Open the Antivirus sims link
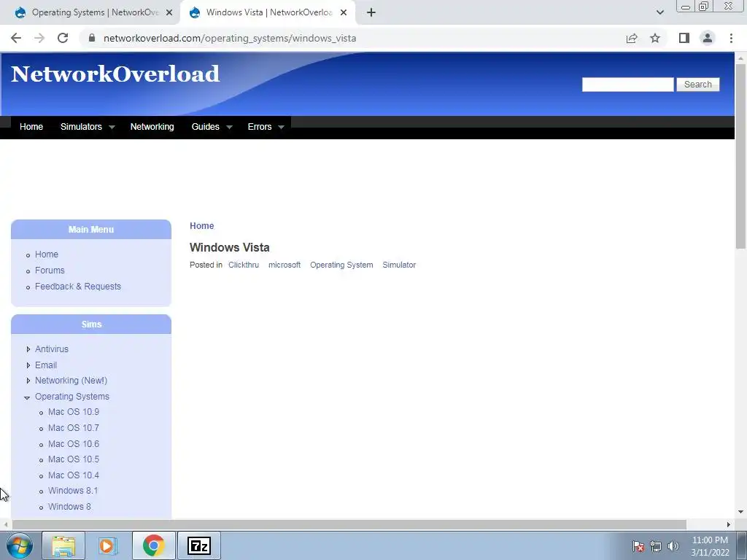This screenshot has height=560, width=747. point(52,349)
